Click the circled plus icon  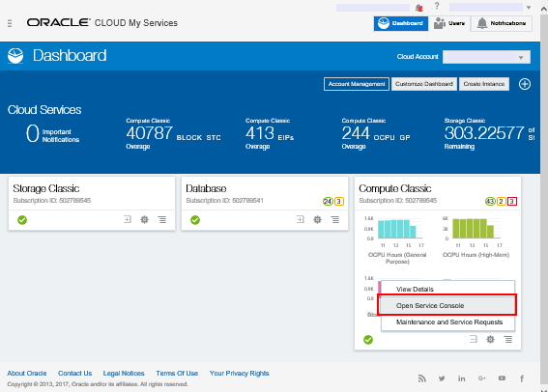525,84
